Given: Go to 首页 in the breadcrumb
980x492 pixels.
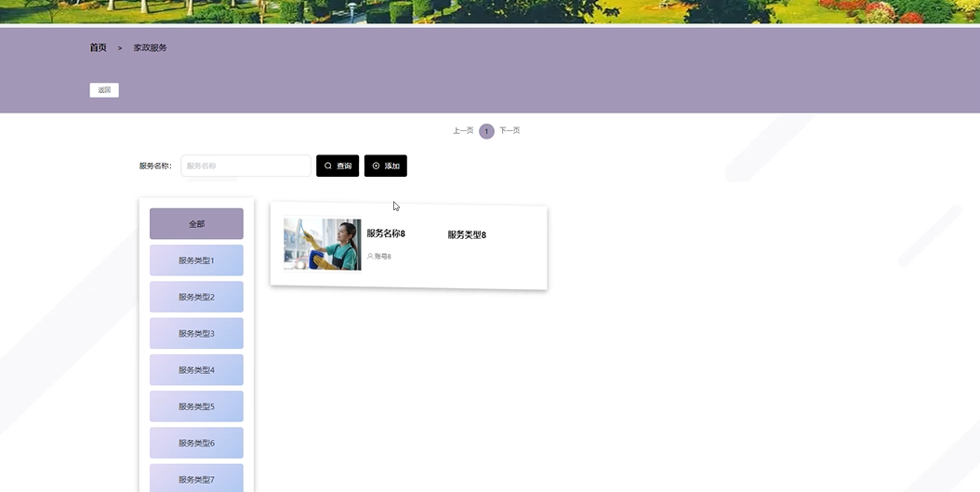Looking at the screenshot, I should [99, 47].
